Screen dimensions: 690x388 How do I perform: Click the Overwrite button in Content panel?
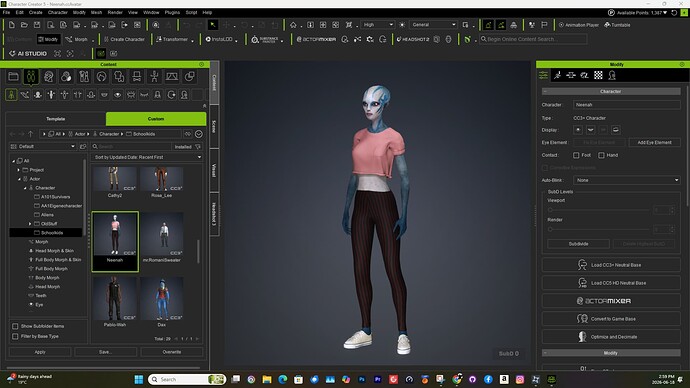coord(172,352)
